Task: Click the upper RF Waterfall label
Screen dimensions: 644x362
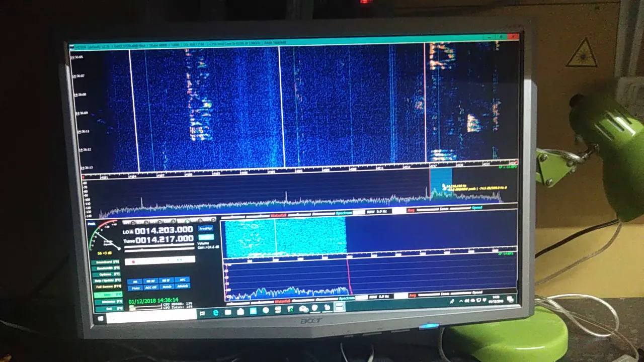Action: (x=278, y=215)
